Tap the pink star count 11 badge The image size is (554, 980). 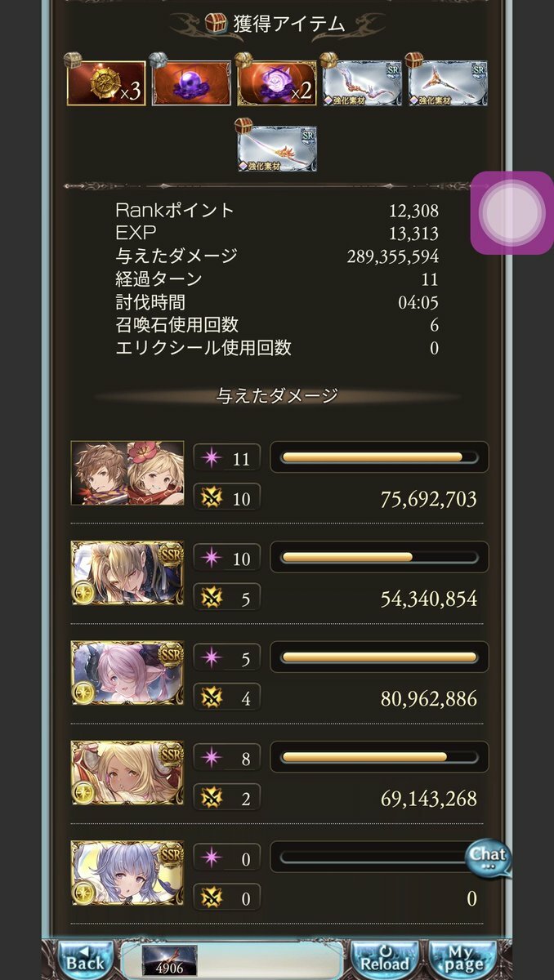tap(227, 458)
